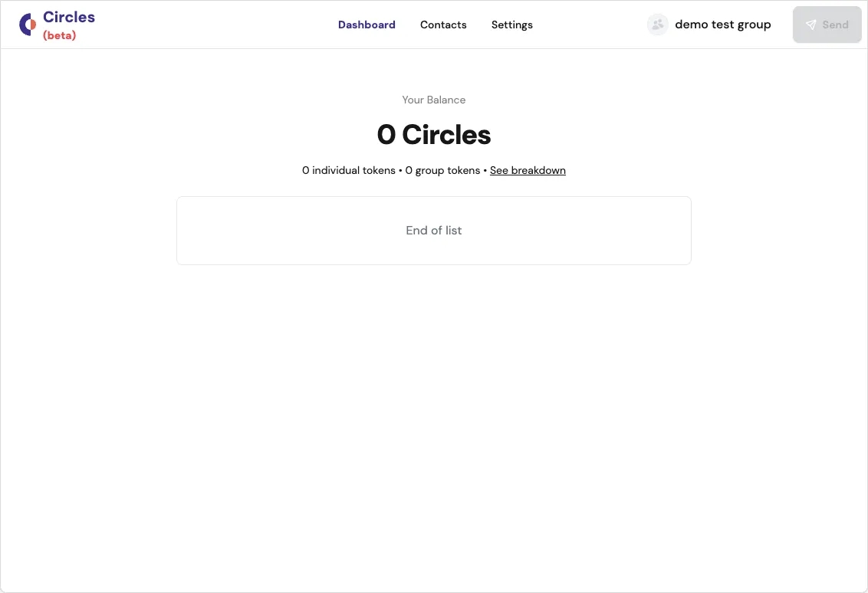Click the bullet between individual and group tokens
Image resolution: width=868 pixels, height=593 pixels.
click(400, 170)
